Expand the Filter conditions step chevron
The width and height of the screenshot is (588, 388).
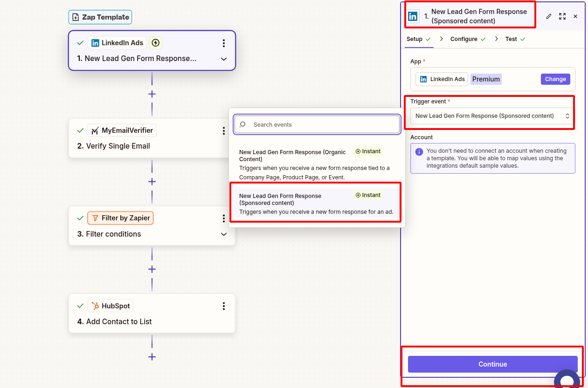(x=224, y=234)
